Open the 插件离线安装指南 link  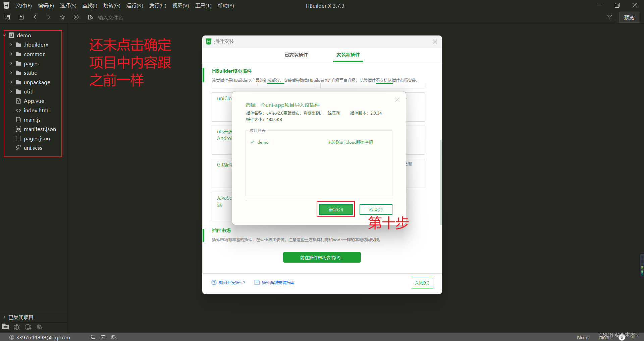tap(278, 282)
